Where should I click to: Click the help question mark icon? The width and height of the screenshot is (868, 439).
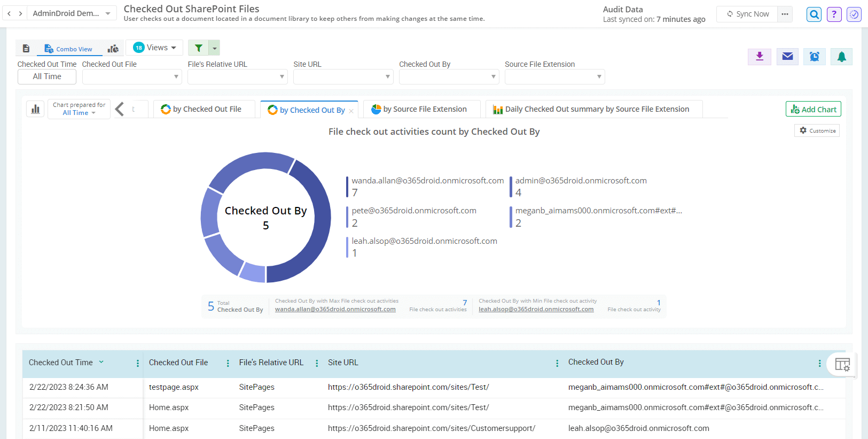click(x=834, y=14)
